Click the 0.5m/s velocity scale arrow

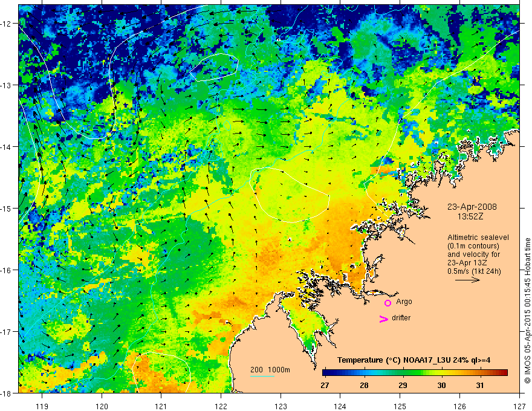coord(467,280)
